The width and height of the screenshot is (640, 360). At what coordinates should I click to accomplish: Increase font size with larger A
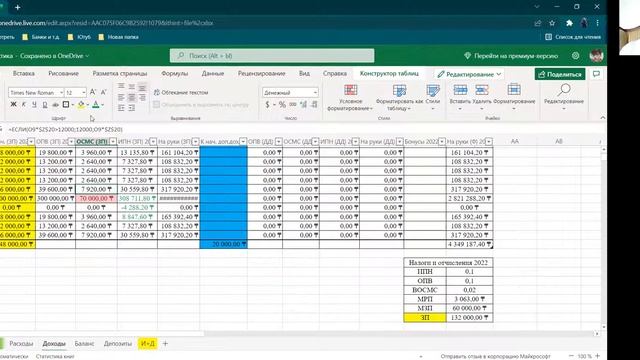tap(93, 92)
